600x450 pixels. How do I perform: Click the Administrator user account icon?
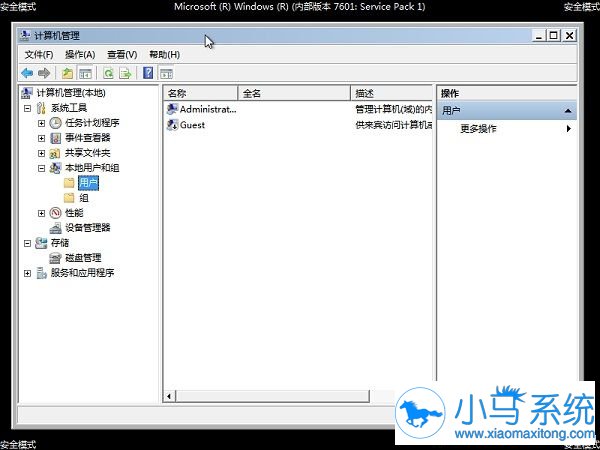click(172, 109)
